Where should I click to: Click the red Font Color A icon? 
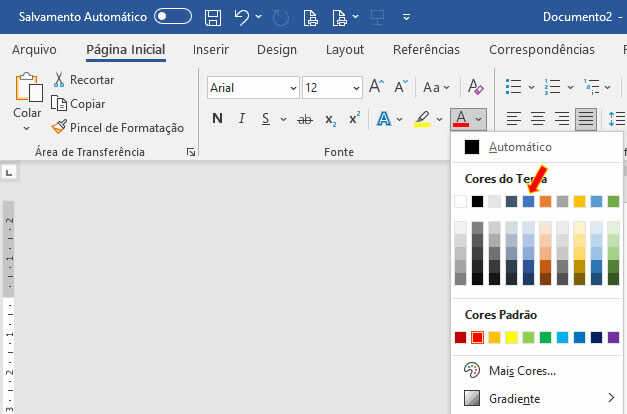[461, 119]
